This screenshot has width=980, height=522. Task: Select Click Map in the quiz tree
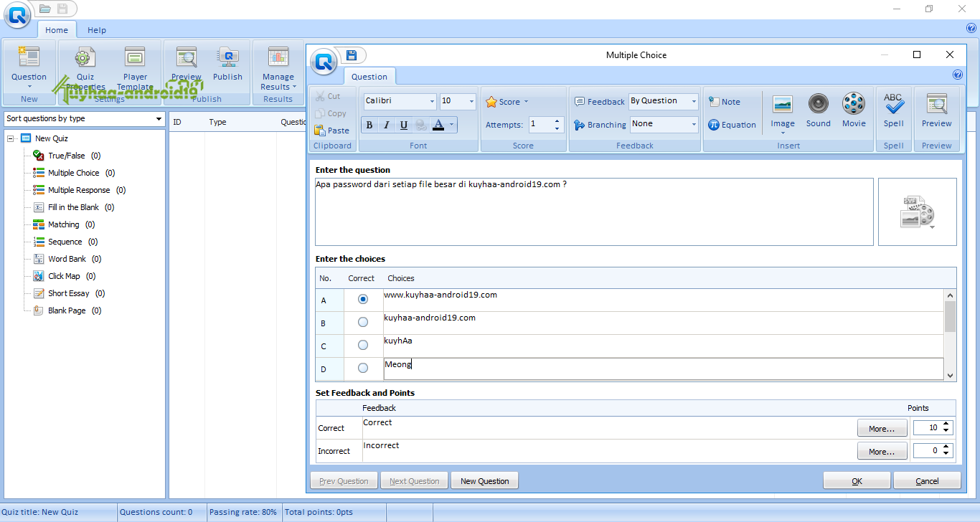click(x=64, y=276)
